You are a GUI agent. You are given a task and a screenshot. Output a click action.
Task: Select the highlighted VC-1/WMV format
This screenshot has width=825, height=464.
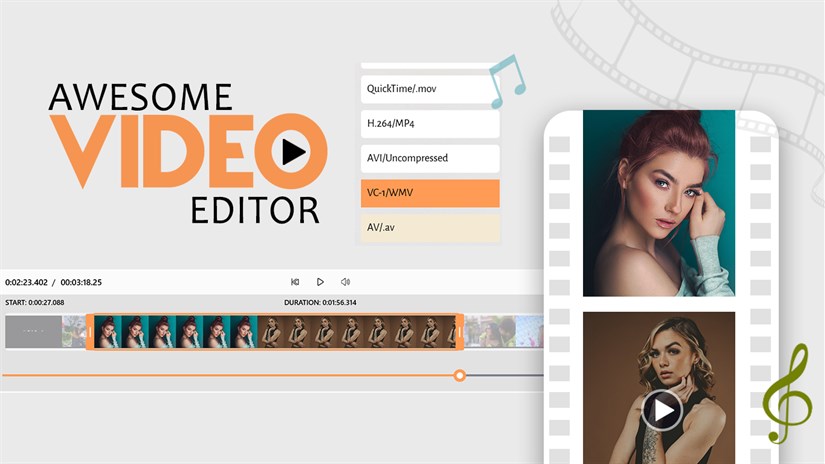(430, 193)
